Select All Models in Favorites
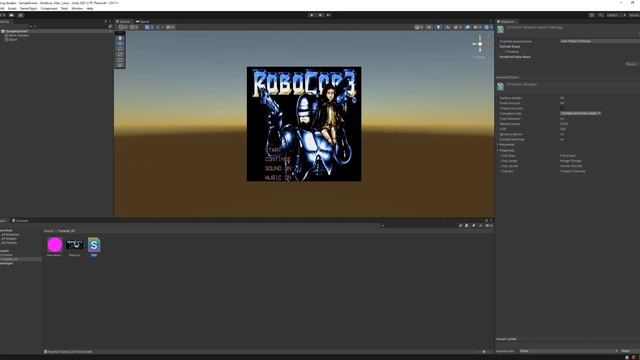This screenshot has height=360, width=640. tap(9, 239)
